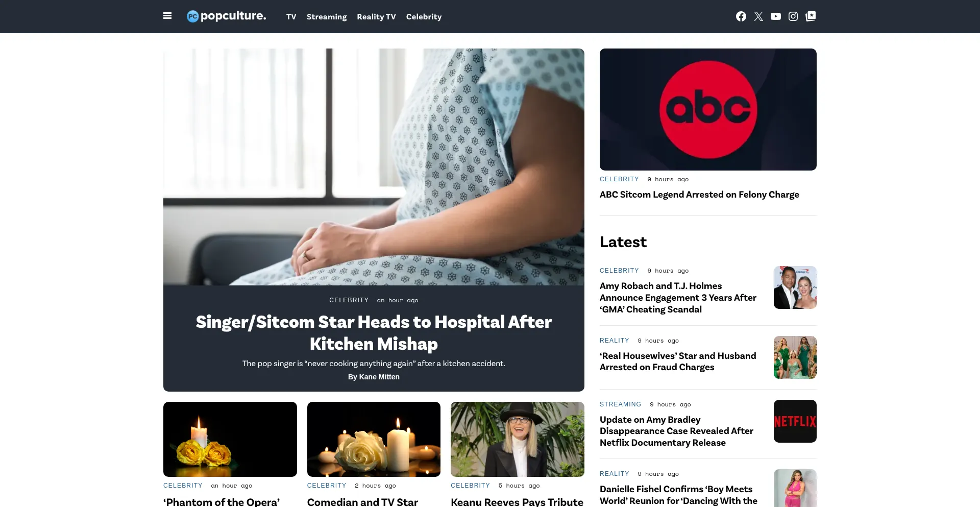Open the Facebook page icon
Screen dimensions: 980x507
pyautogui.click(x=741, y=16)
